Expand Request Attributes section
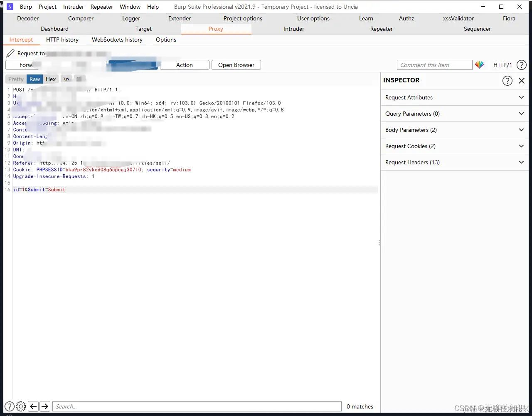Screen dimensions: 532x416 455,97
